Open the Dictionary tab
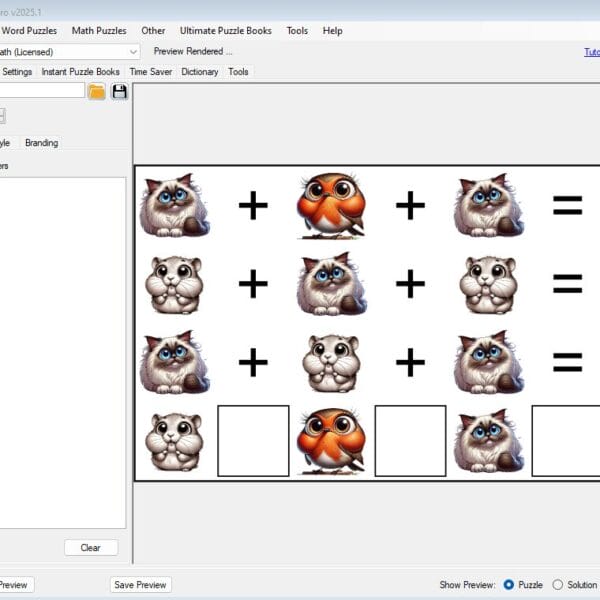Screen dimensions: 600x600 click(x=199, y=72)
